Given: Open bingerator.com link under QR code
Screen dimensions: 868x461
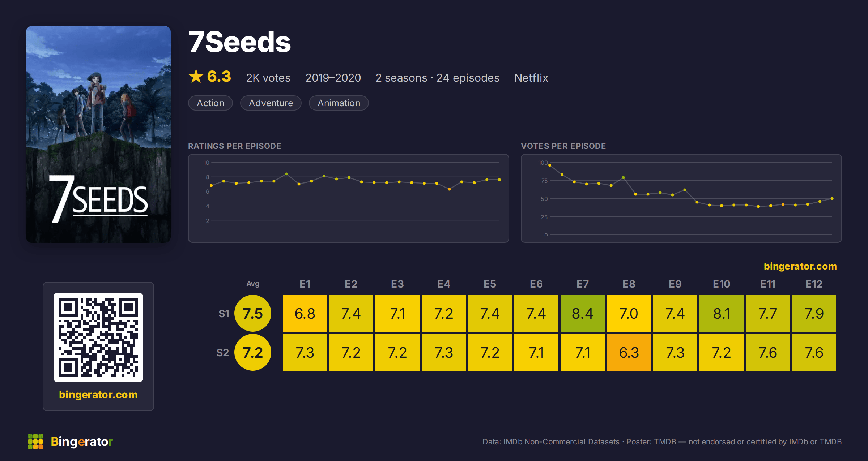Looking at the screenshot, I should click(98, 395).
